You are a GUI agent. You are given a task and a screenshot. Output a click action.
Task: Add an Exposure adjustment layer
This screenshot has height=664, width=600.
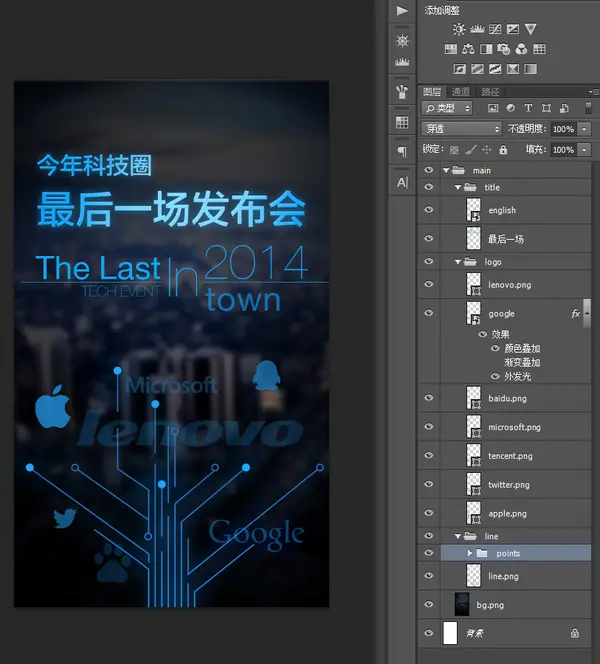pyautogui.click(x=513, y=29)
